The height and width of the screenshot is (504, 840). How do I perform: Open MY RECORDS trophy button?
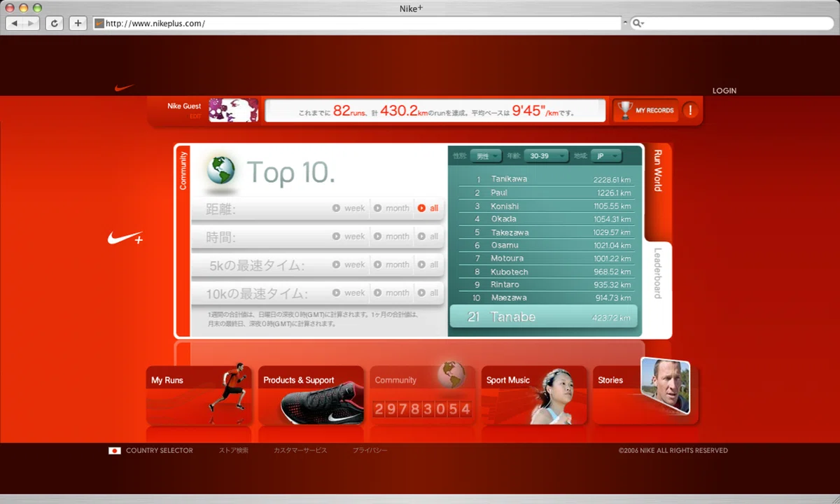coord(646,111)
